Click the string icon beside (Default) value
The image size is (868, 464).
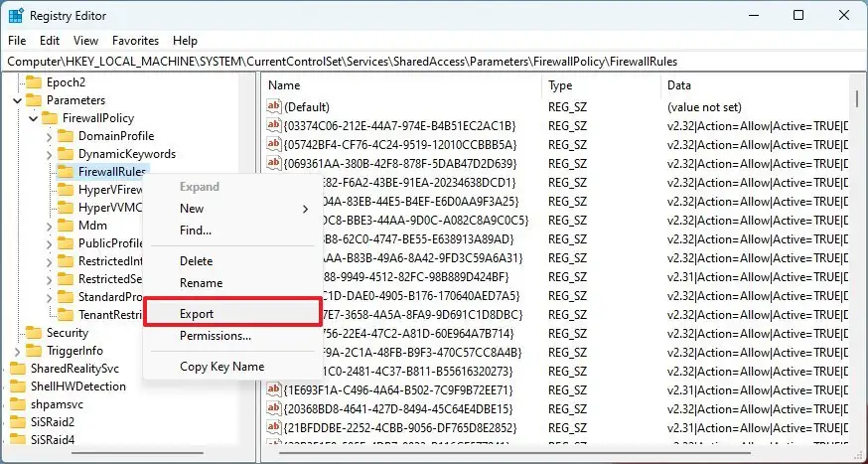tap(274, 106)
